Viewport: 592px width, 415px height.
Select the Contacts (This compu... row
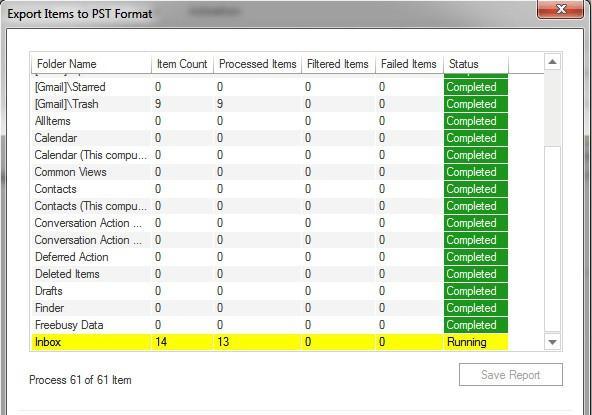[x=270, y=206]
